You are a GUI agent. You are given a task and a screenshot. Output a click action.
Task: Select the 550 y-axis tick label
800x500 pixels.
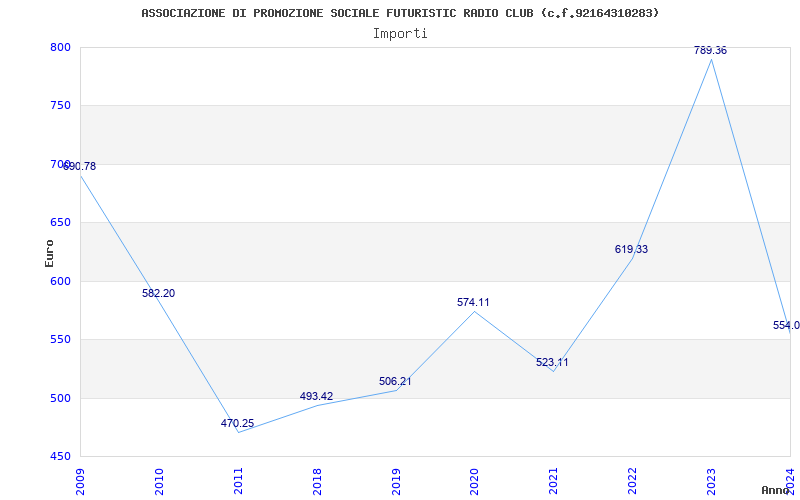[x=60, y=339]
